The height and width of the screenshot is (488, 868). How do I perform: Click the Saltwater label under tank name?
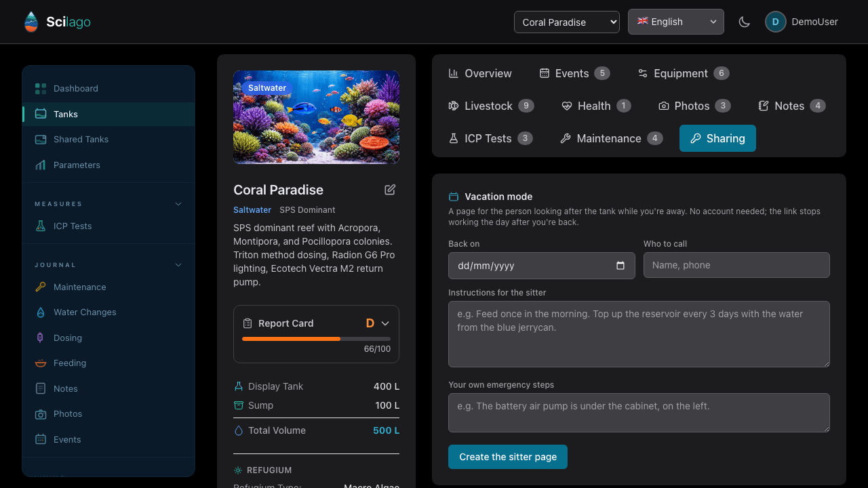point(252,210)
